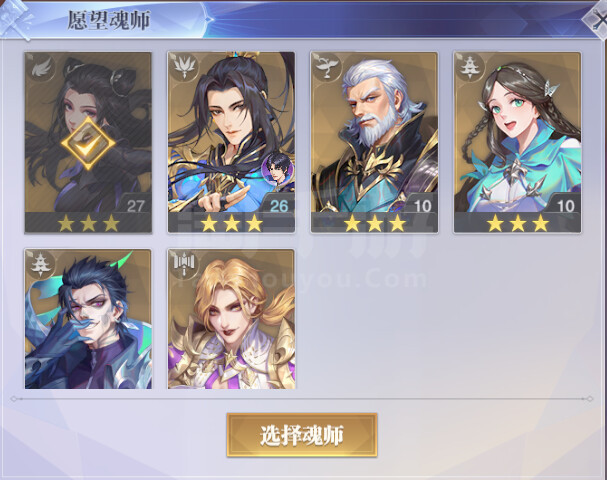The image size is (607, 480).
Task: Click the tower class icon on blue-haired man card
Action: [x=41, y=264]
